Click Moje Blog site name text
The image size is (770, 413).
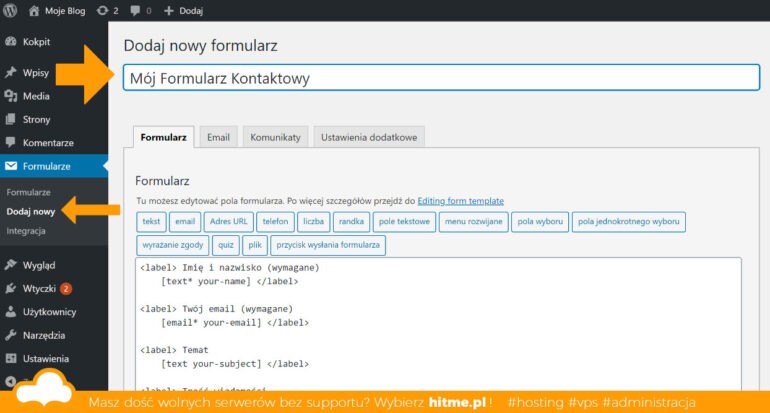click(65, 11)
